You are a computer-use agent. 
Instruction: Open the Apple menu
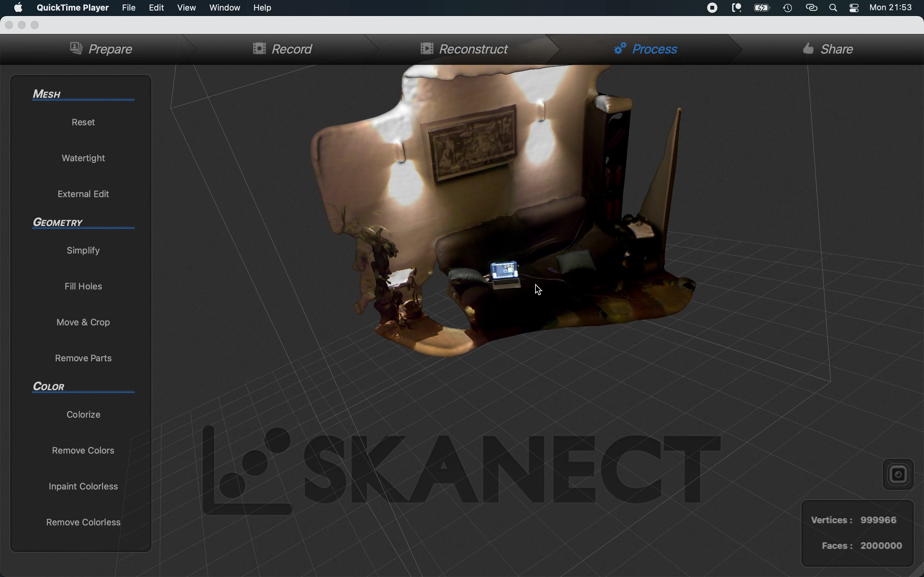(18, 8)
